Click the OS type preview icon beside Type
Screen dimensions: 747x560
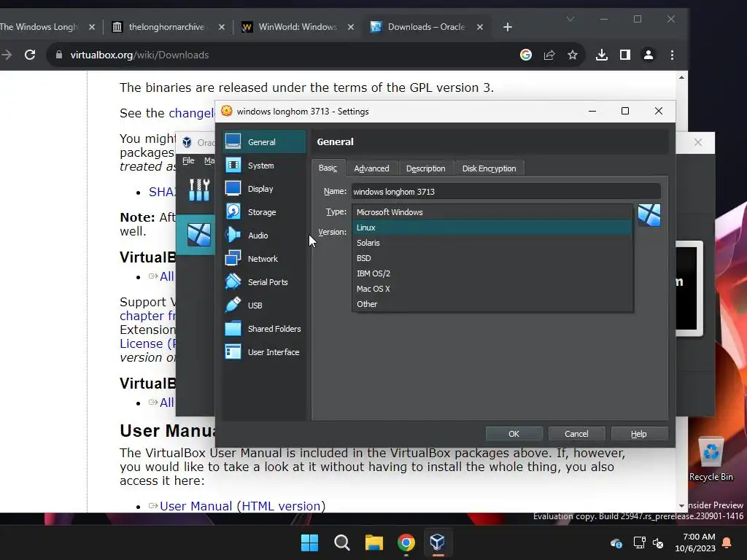(x=649, y=215)
